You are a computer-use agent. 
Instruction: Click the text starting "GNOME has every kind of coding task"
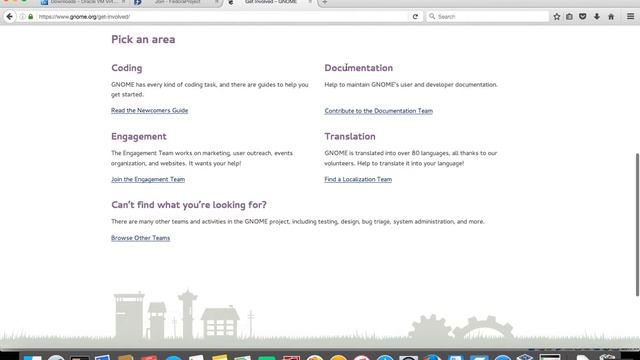pyautogui.click(x=209, y=90)
